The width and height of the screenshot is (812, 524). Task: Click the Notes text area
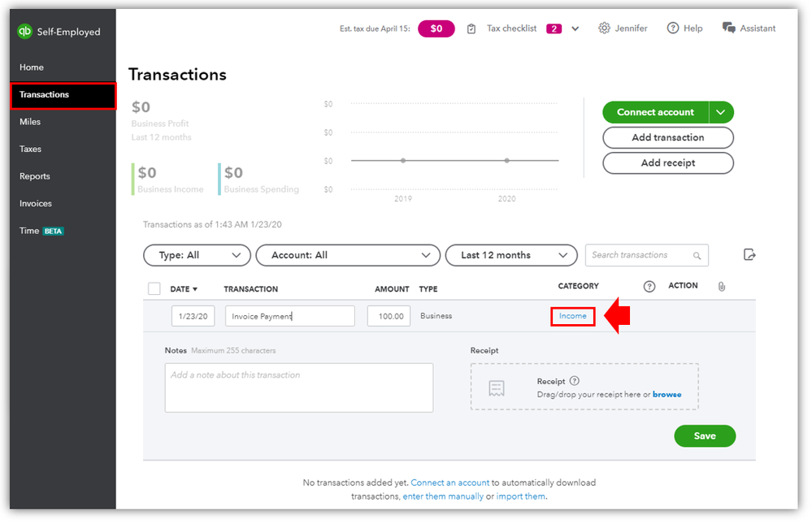click(298, 388)
